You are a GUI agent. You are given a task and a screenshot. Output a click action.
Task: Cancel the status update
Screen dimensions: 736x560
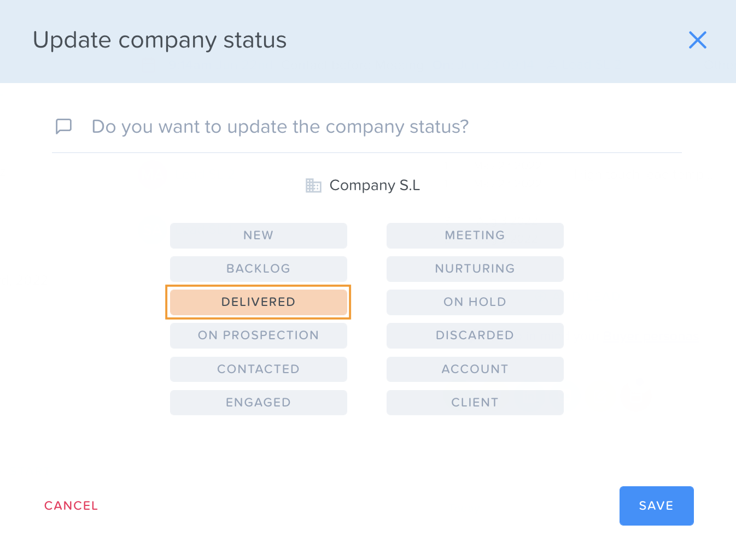pos(71,506)
